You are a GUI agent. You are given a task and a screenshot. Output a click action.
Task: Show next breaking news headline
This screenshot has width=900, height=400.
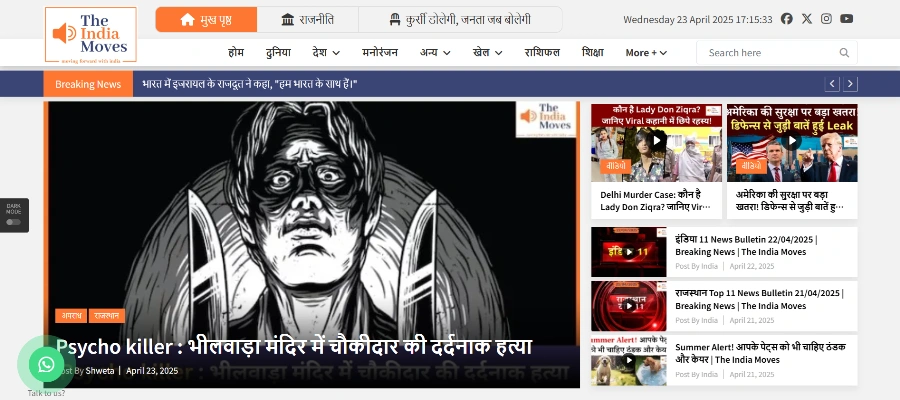851,84
